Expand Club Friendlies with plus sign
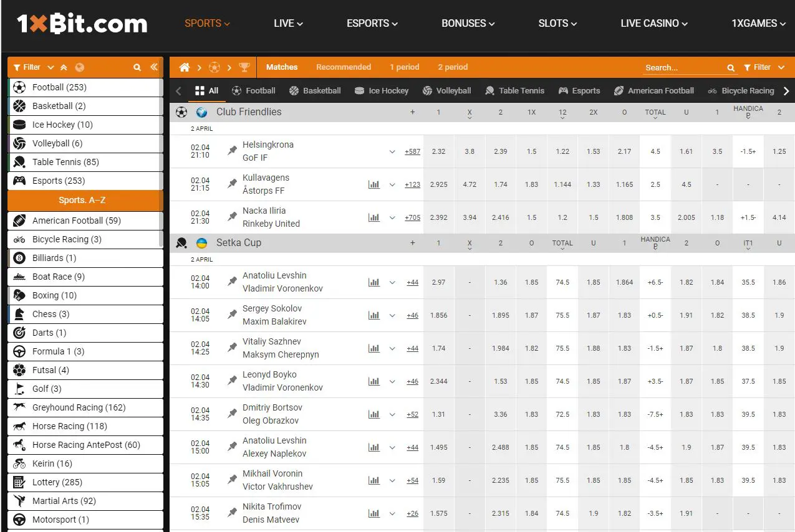 [x=412, y=112]
